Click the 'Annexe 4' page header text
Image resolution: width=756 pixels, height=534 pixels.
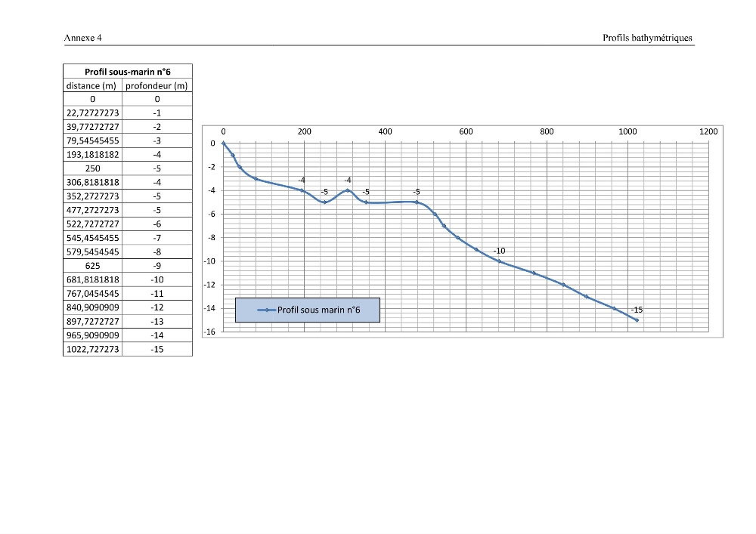point(83,38)
